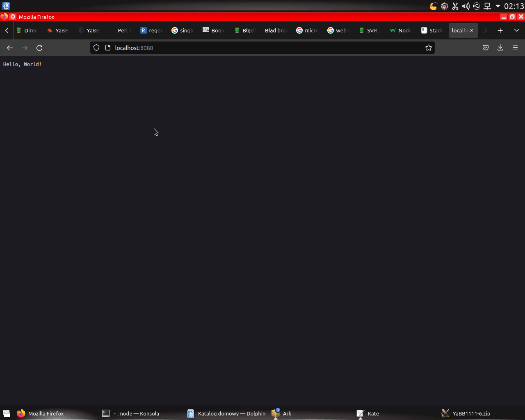Click the gear tray icon
This screenshot has height=420, width=525.
[445, 6]
